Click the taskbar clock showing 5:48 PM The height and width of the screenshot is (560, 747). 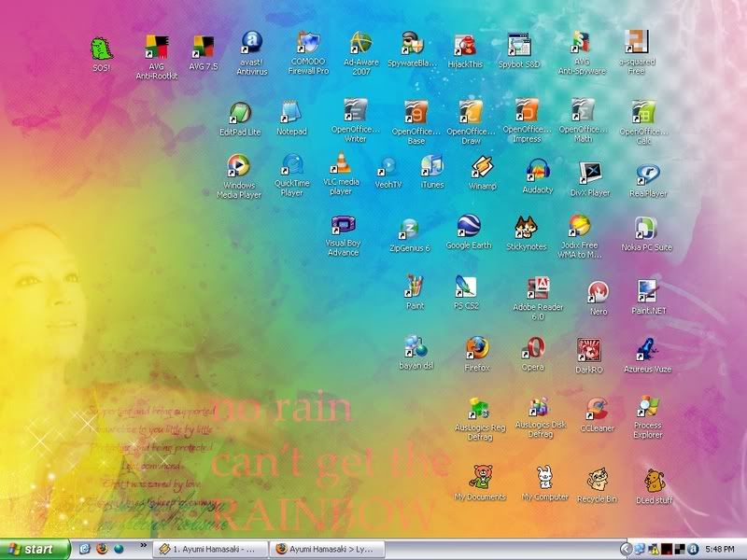(720, 548)
